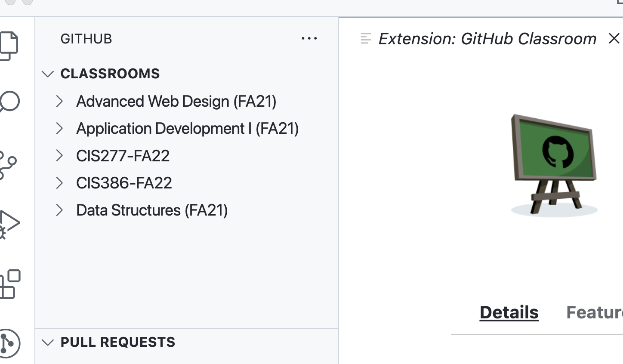Collapse the CLASSROOMS section
This screenshot has width=623, height=364.
click(48, 74)
